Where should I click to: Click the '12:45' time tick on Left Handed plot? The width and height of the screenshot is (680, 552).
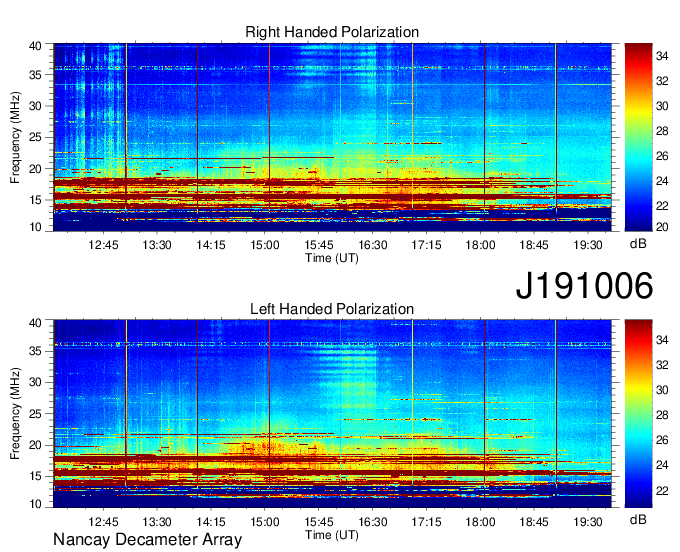click(x=103, y=522)
